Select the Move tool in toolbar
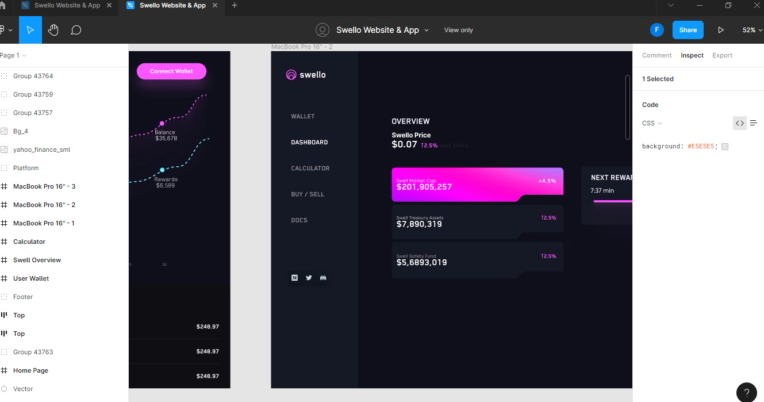Viewport: 764px width, 402px height. tap(30, 30)
